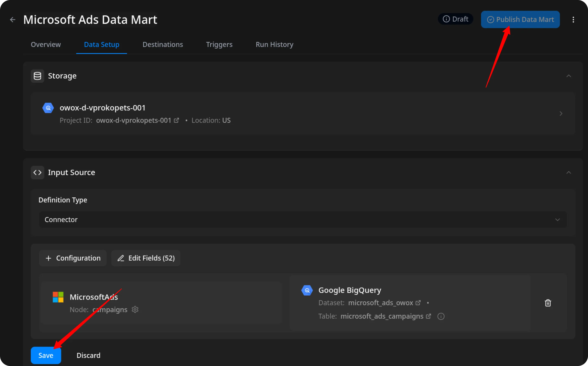Click the back arrow icon
588x366 pixels.
coord(13,20)
